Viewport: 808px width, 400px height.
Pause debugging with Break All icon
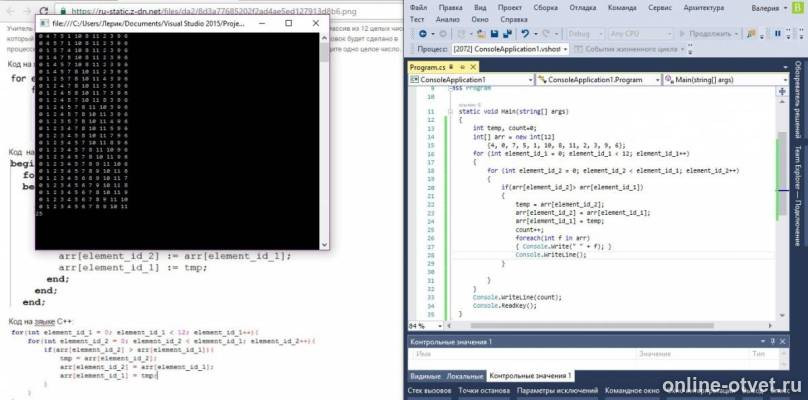pos(778,34)
